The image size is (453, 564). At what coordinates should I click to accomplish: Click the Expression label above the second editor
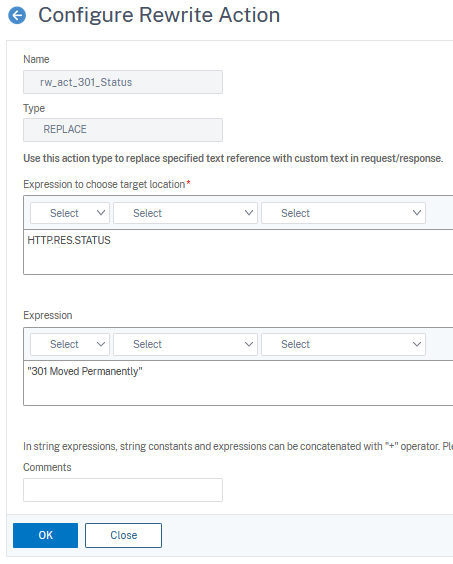click(47, 315)
